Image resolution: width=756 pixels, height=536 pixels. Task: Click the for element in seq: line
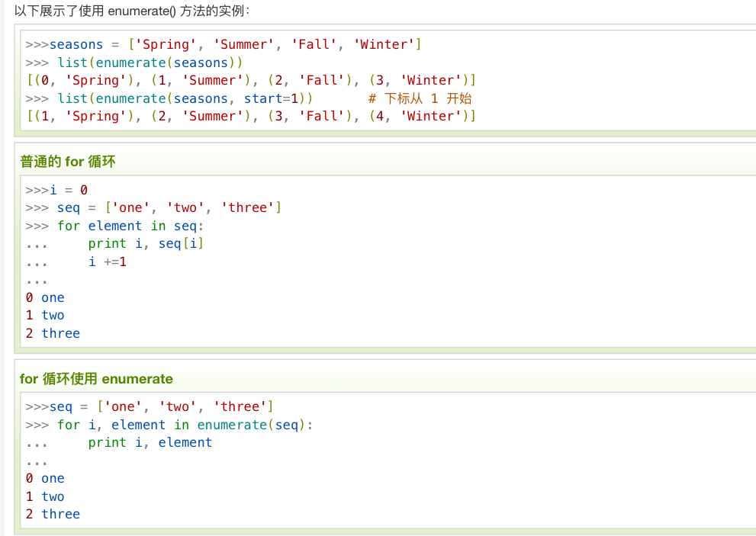(x=130, y=226)
